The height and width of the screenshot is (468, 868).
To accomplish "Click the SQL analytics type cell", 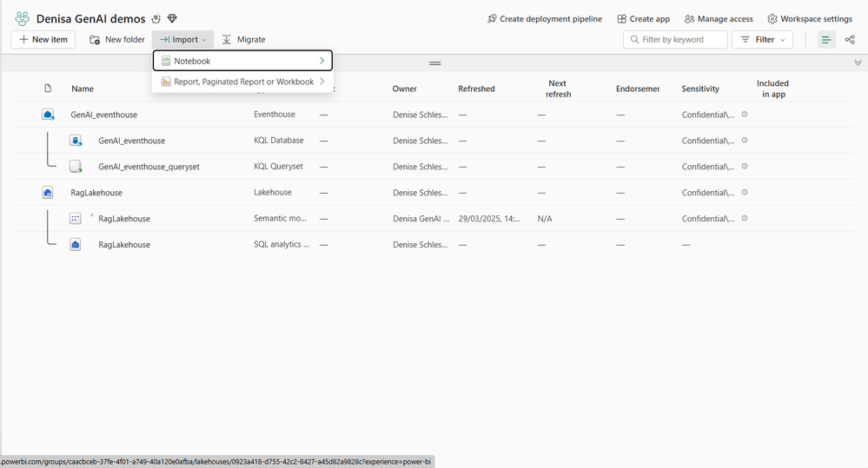I will pyautogui.click(x=282, y=245).
